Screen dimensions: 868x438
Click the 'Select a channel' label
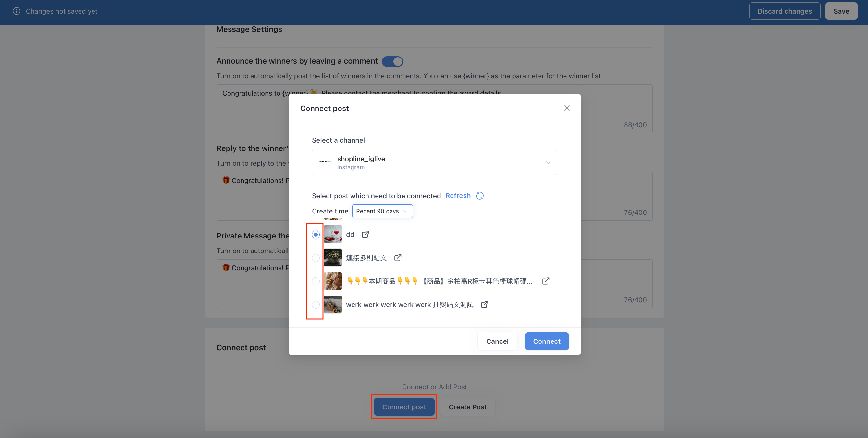338,140
